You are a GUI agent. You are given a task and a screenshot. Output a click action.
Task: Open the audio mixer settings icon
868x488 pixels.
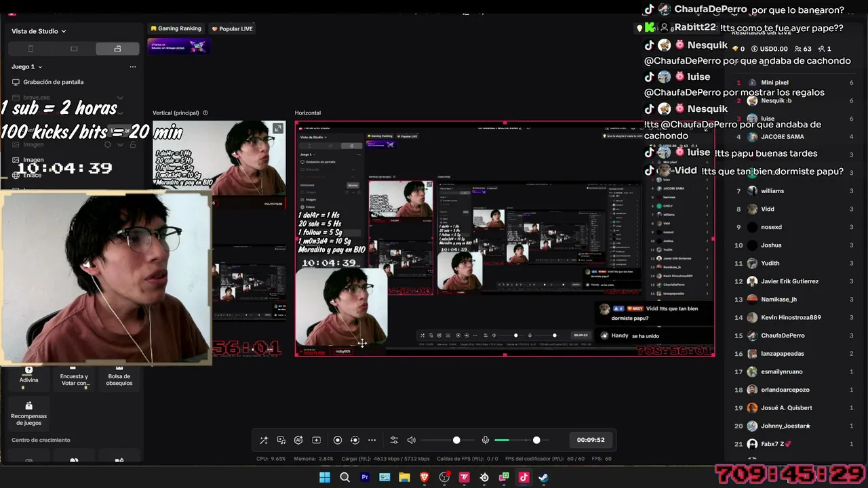pyautogui.click(x=394, y=440)
